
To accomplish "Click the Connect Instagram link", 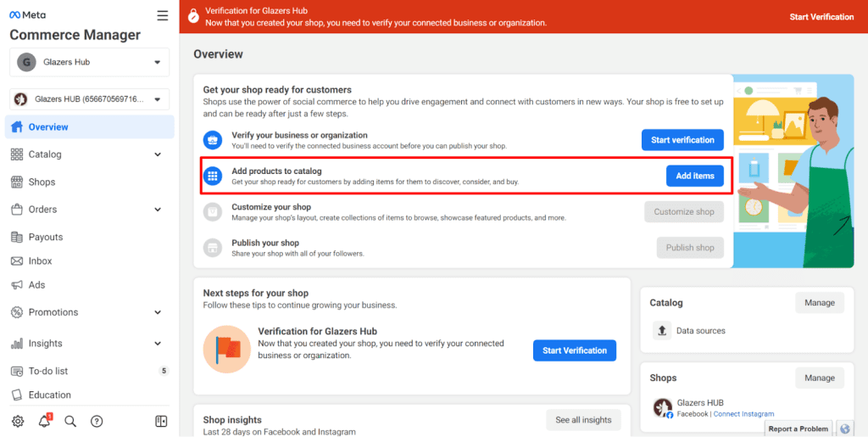I will (x=743, y=414).
